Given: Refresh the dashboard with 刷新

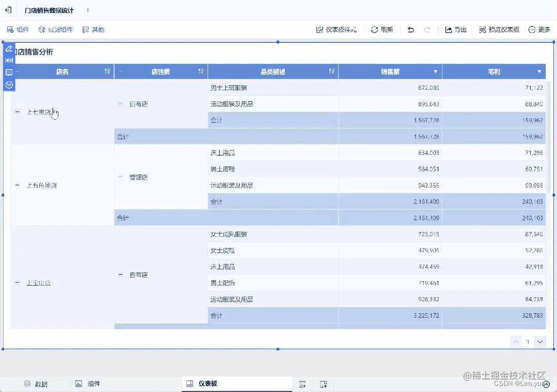Looking at the screenshot, I should 381,29.
